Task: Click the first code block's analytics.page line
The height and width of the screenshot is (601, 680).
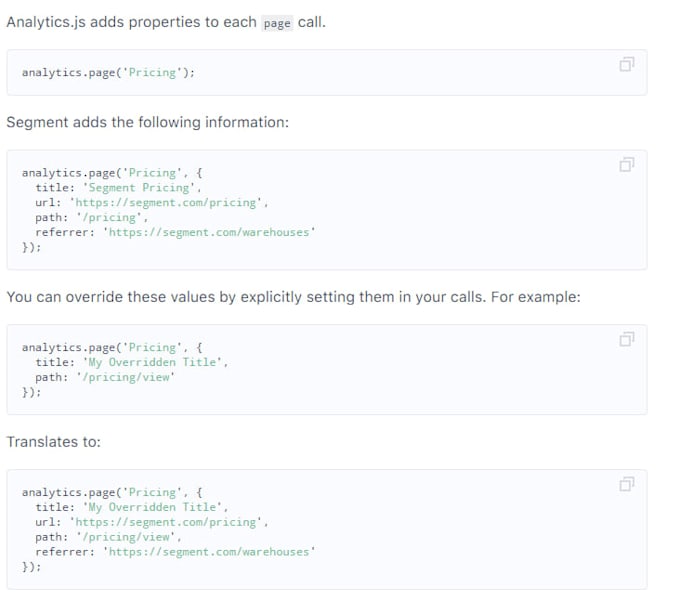Action: 108,73
